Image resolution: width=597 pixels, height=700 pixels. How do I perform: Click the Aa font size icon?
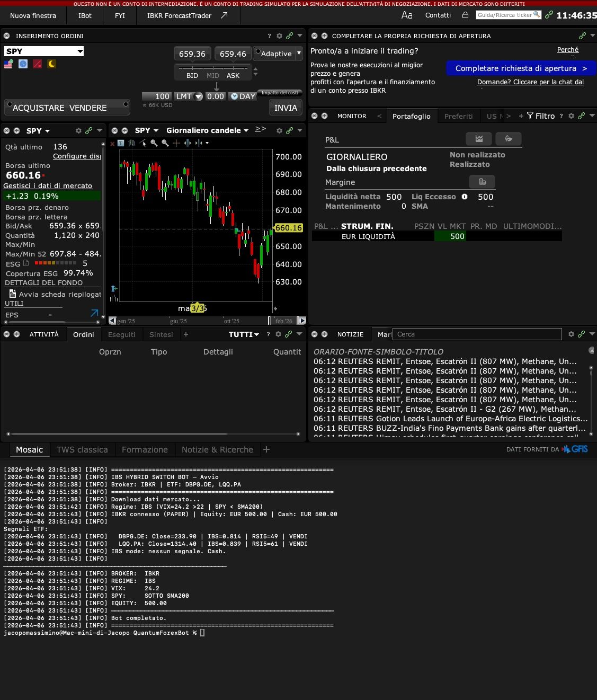coord(407,15)
